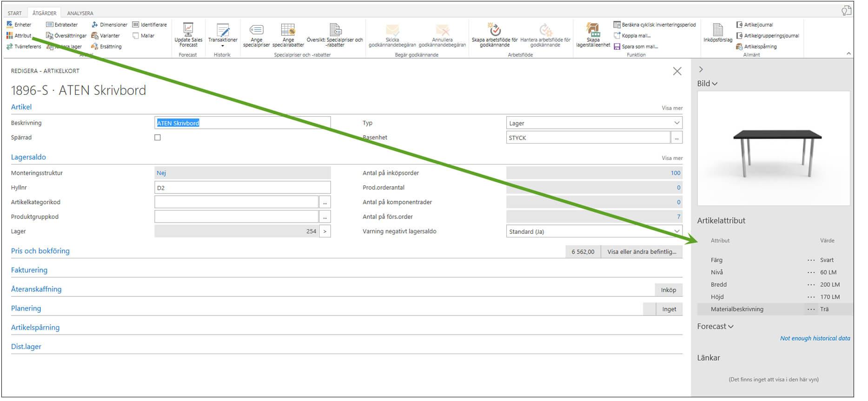The width and height of the screenshot is (868, 401).
Task: Switch to the START tab
Action: coord(14,13)
